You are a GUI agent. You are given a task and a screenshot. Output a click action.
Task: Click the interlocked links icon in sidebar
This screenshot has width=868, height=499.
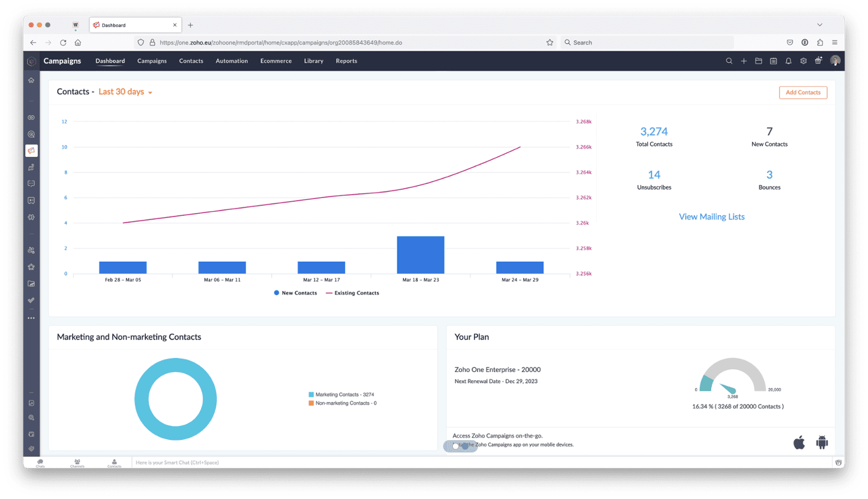[x=31, y=118]
